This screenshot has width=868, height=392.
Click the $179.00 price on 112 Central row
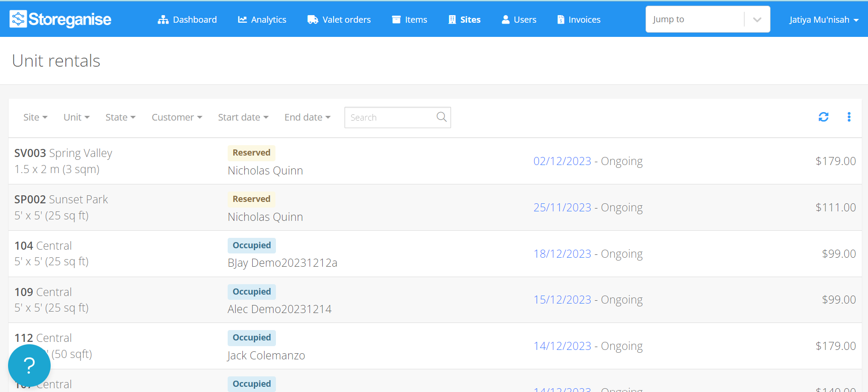pyautogui.click(x=836, y=346)
